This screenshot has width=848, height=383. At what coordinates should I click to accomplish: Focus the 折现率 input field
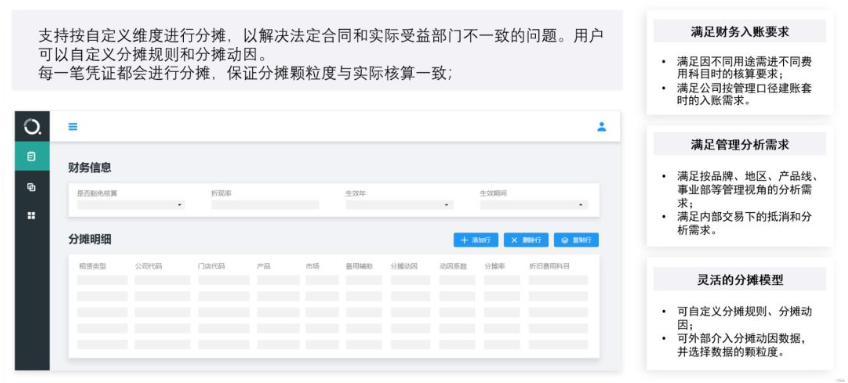pyautogui.click(x=265, y=205)
